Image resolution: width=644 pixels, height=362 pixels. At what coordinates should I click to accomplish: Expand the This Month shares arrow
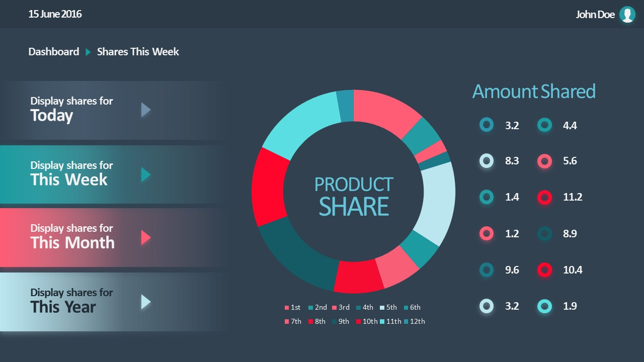point(146,237)
